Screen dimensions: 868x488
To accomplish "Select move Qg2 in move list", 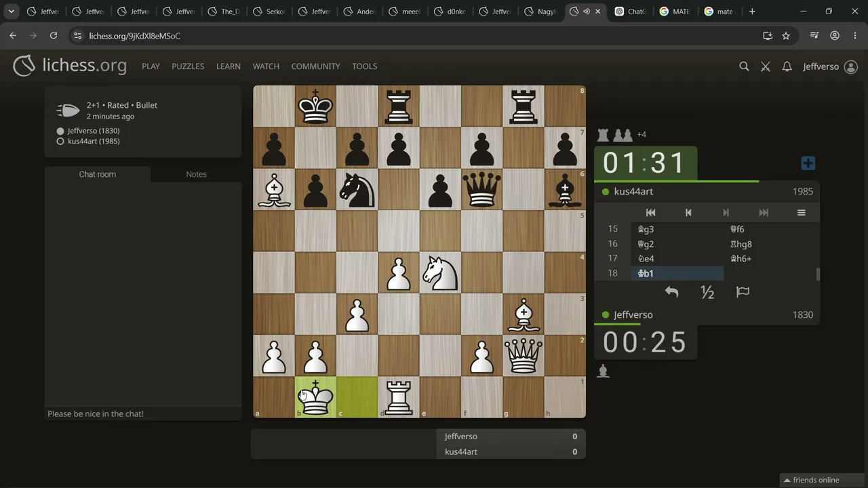I will point(677,244).
